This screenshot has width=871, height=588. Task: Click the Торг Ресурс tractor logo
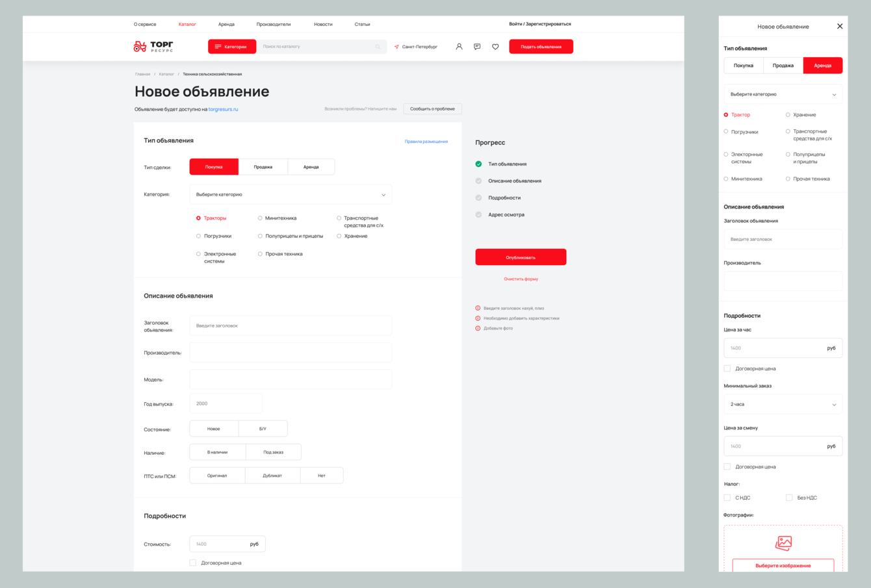coord(153,46)
